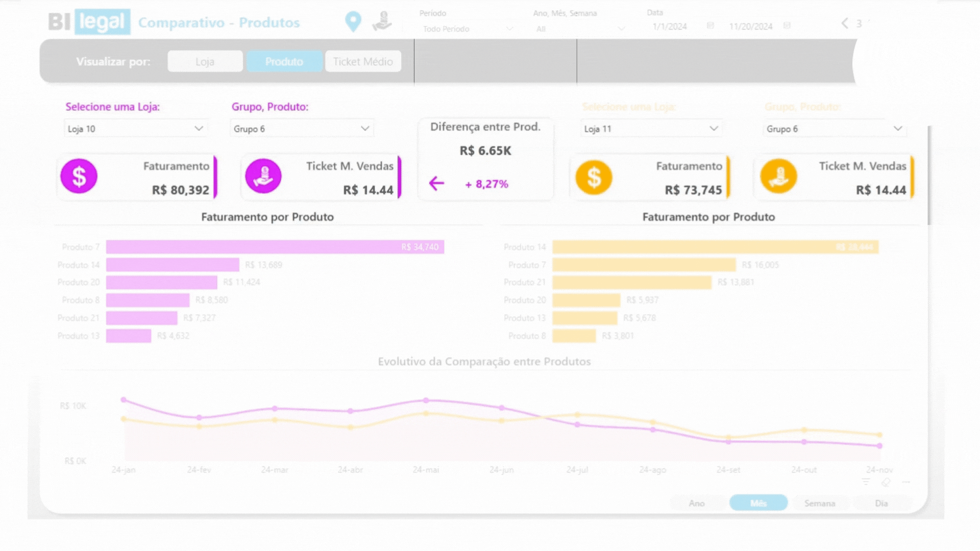Click the 1/1/2024 start date field
Image resolution: width=980 pixels, height=551 pixels.
pos(670,27)
